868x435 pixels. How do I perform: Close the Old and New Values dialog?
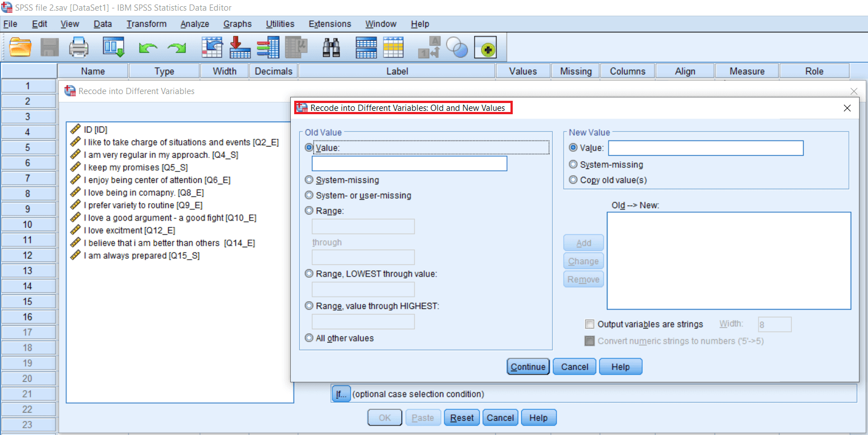pos(847,108)
